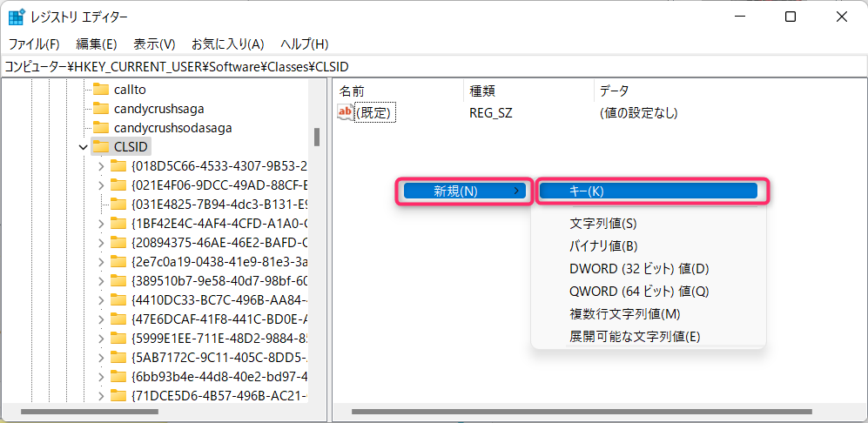Screen dimensions: 868x423
Task: Open the ヘルプ(H) menu
Action: point(305,44)
